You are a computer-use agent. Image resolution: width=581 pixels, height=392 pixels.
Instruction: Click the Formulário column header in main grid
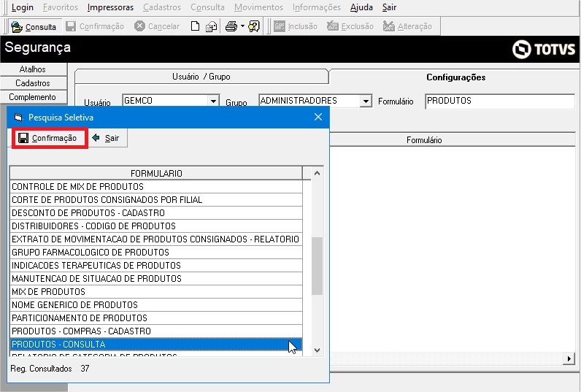(424, 140)
